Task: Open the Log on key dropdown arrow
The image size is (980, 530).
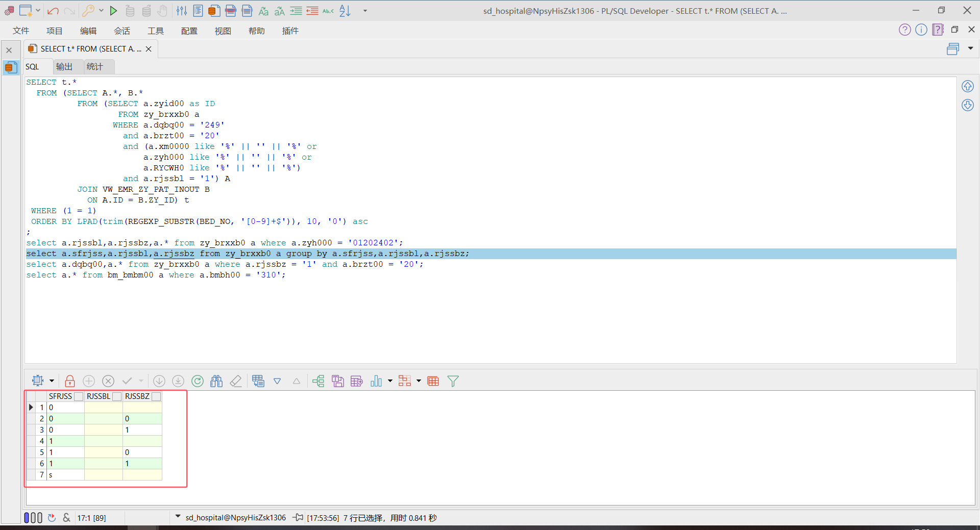Action: (x=101, y=11)
